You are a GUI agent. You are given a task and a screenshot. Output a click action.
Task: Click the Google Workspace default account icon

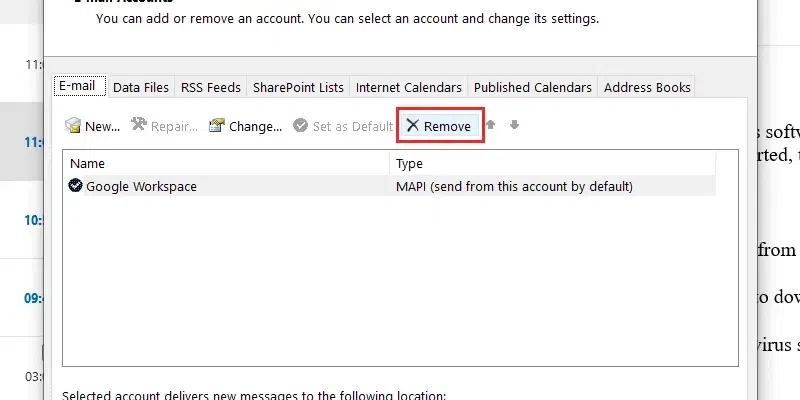pos(76,186)
